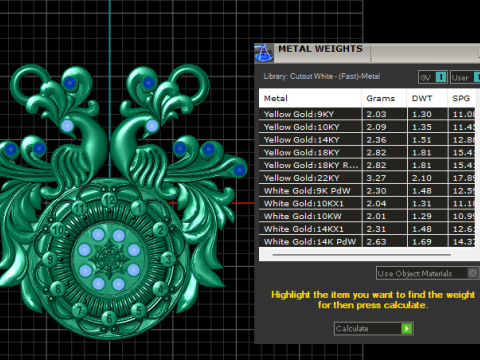This screenshot has height=360, width=480.
Task: Click the number 9 on the clock model
Action: [50, 259]
